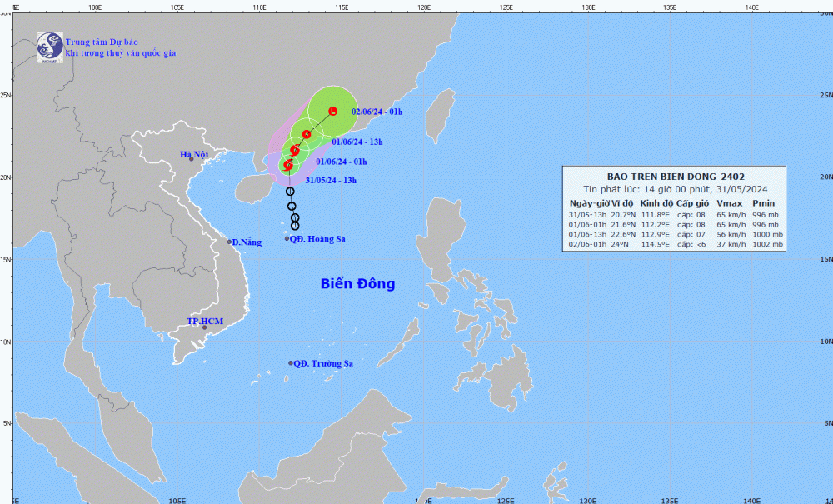
Task: Select the TP.HCM city marker dot
Action: (x=204, y=327)
